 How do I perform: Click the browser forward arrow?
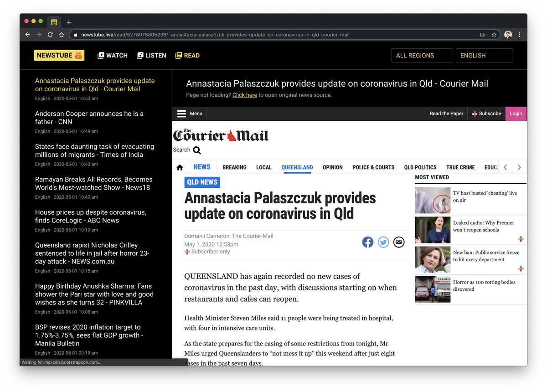tap(39, 35)
